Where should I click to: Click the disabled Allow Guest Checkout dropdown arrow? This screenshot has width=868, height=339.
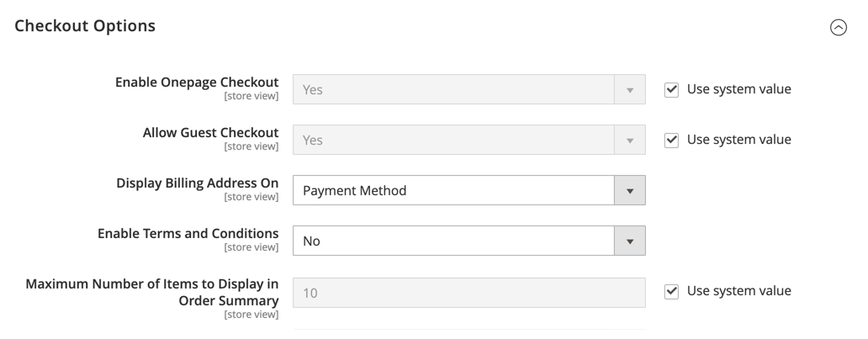(629, 140)
